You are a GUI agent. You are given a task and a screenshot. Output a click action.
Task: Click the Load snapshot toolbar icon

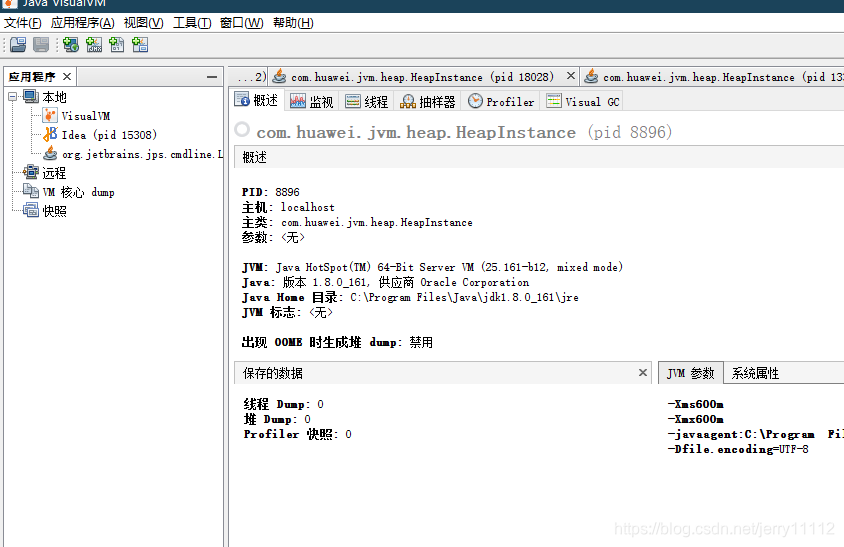tap(18, 45)
